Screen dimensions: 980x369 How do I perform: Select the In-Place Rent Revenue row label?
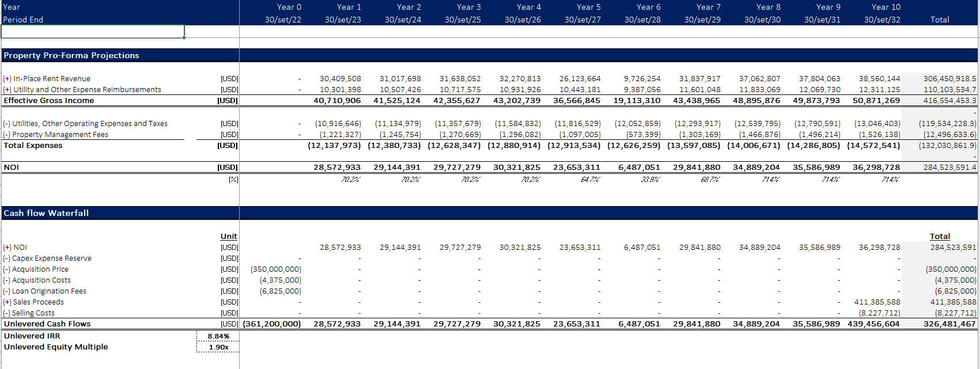47,79
